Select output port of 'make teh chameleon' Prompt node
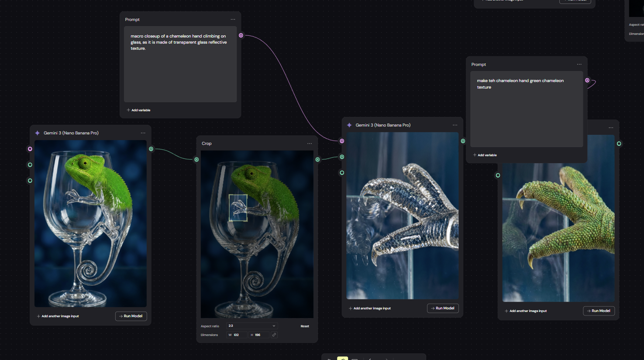Screen dimensions: 644x360 [x=587, y=80]
